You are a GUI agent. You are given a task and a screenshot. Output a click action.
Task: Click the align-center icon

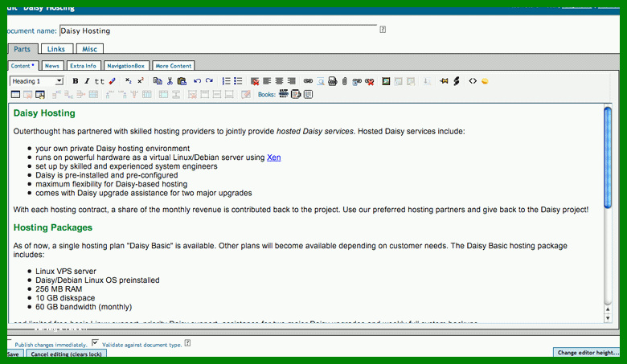[279, 81]
